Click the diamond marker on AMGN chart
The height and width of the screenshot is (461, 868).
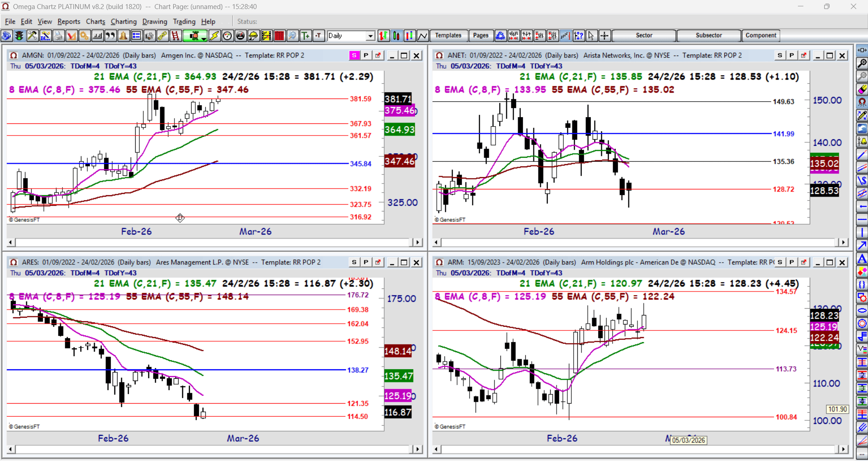point(180,218)
